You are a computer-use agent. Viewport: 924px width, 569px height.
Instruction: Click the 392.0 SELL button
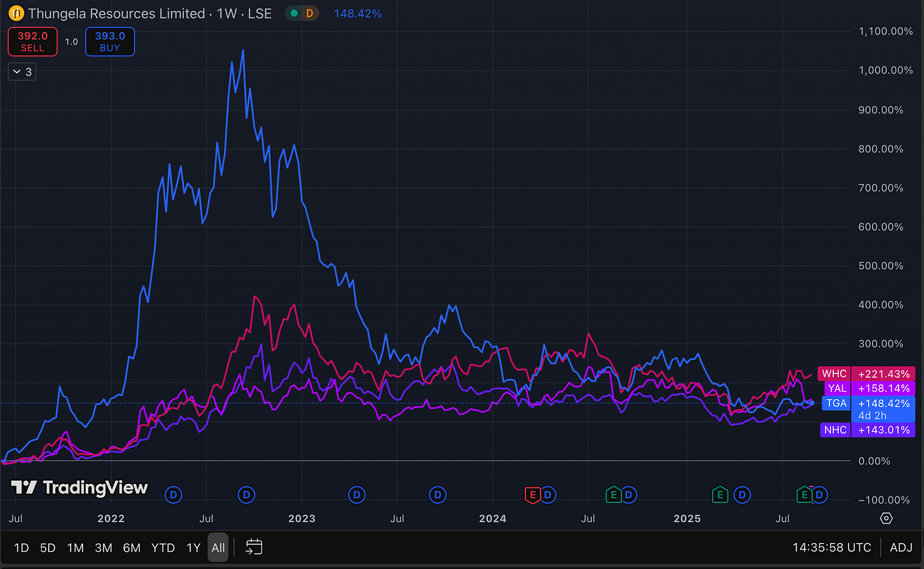32,42
